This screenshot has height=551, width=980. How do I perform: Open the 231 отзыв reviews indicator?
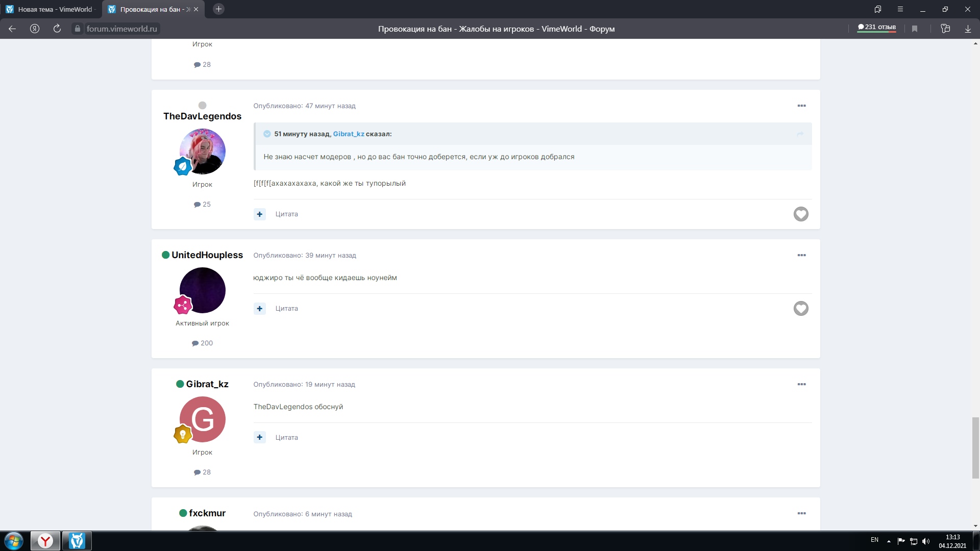point(877,27)
